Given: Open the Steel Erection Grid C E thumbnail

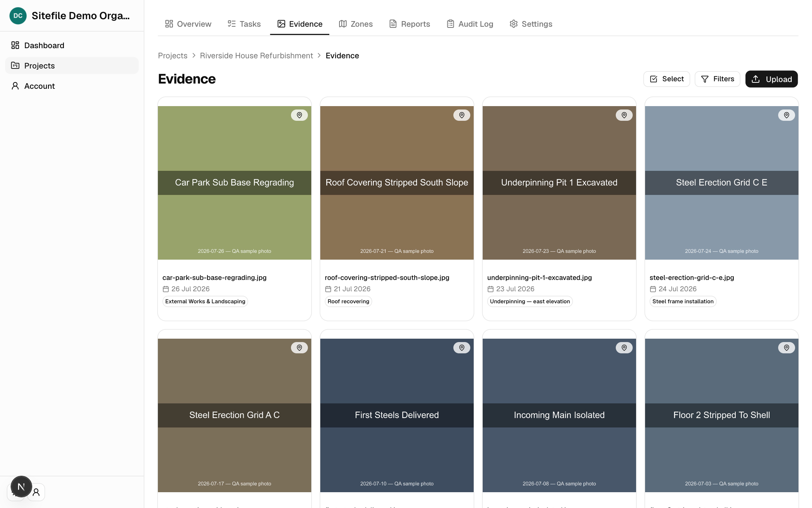Looking at the screenshot, I should coord(722,183).
